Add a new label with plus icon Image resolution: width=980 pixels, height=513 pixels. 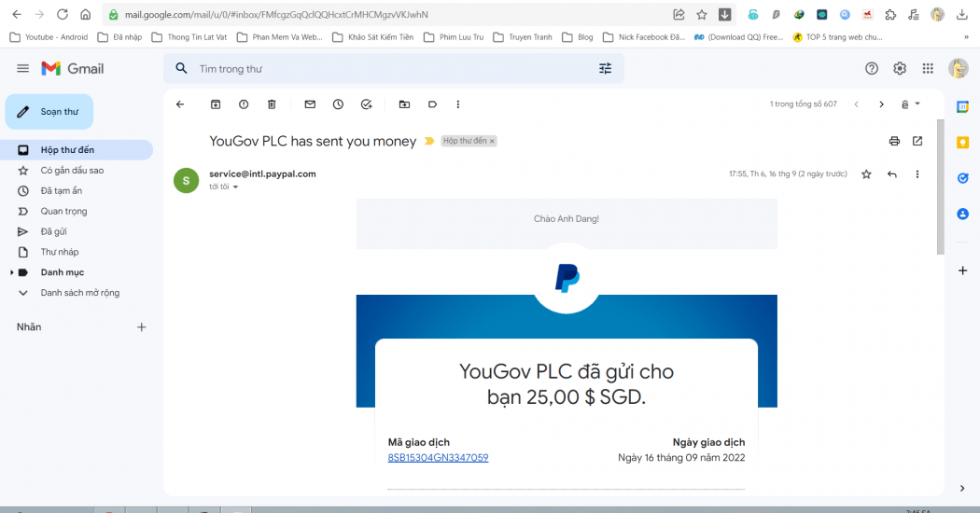click(x=141, y=326)
